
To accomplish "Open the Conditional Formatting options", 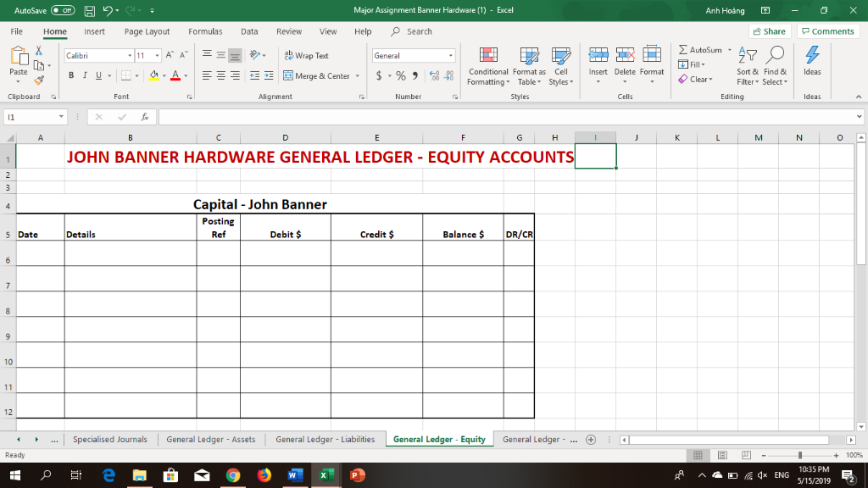I will [x=488, y=68].
